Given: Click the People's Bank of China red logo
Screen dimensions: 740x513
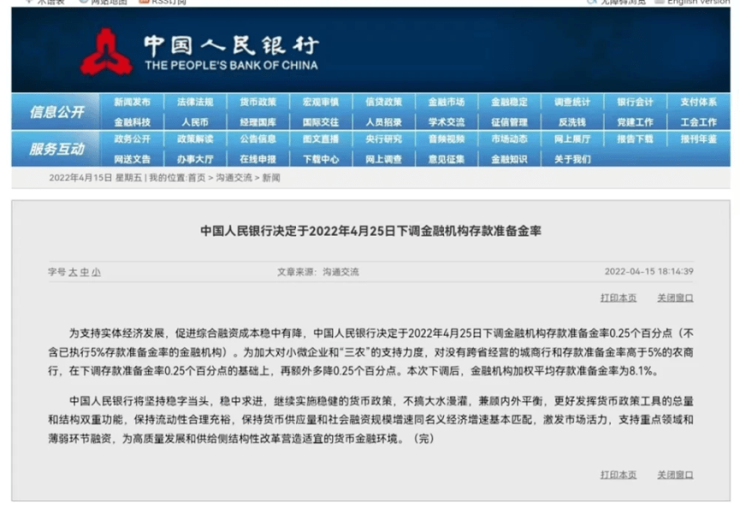Looking at the screenshot, I should (106, 52).
